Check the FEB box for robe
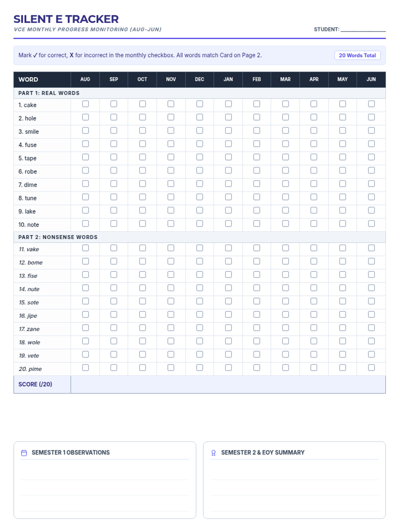399x532 pixels. click(257, 171)
